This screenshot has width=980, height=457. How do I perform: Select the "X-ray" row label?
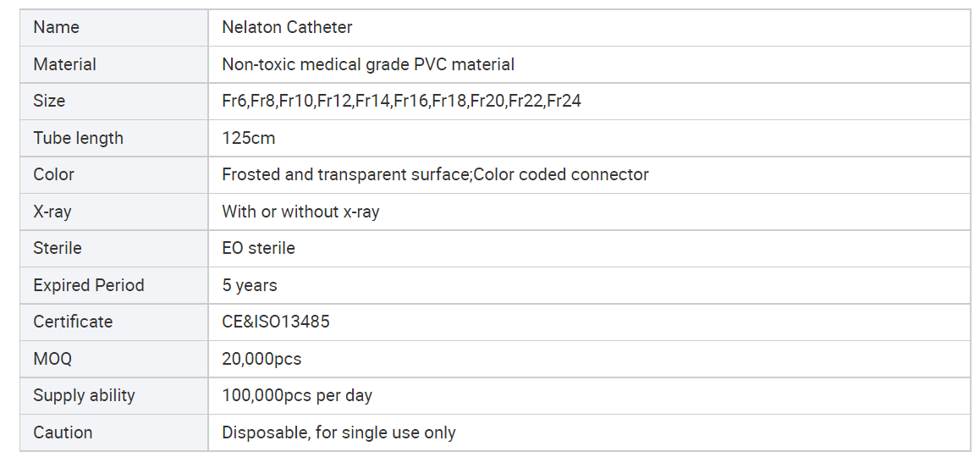pos(52,212)
